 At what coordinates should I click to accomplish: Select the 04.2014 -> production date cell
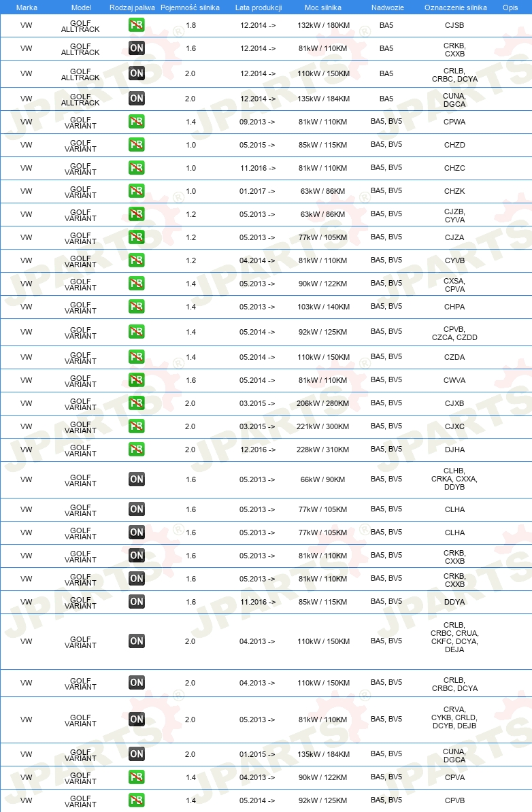pos(257,260)
